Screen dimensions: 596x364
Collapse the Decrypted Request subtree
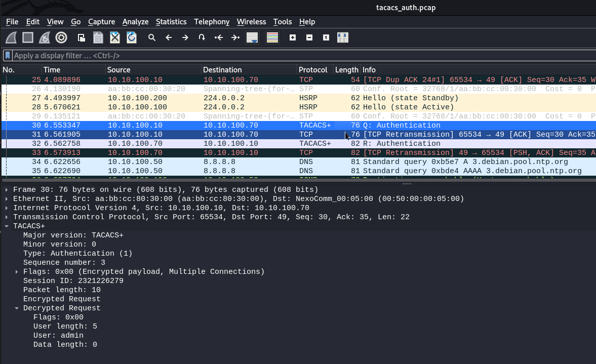17,308
